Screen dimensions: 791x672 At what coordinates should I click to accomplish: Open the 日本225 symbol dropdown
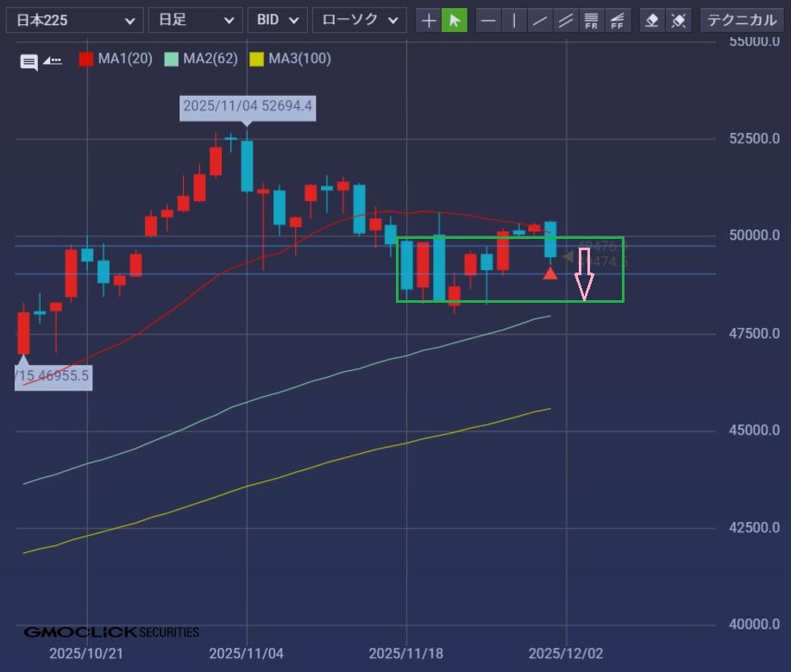74,20
